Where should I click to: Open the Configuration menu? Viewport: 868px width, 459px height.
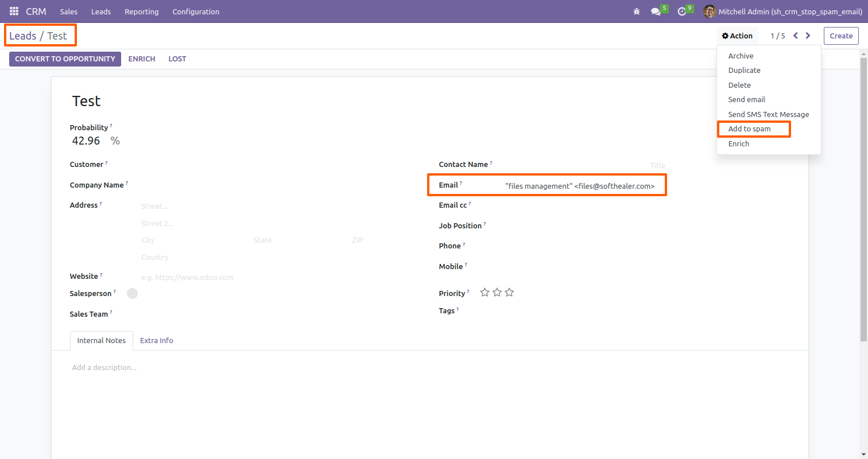196,11
